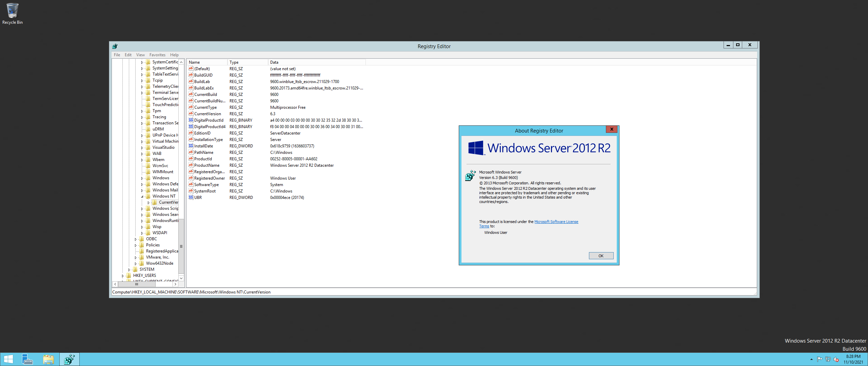This screenshot has height=366, width=868.
Task: Sort by the Type column header
Action: (x=248, y=62)
